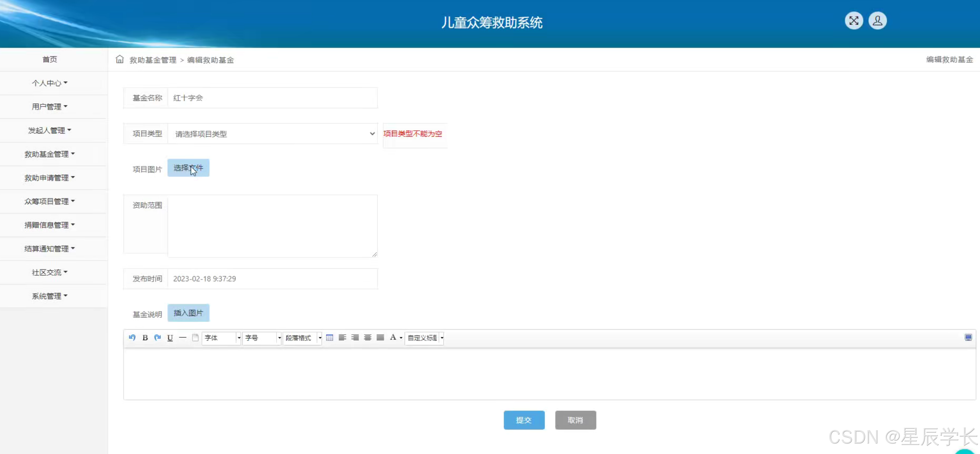This screenshot has height=454, width=980.
Task: Click 救助基金管理 breadcrumb link
Action: [153, 60]
